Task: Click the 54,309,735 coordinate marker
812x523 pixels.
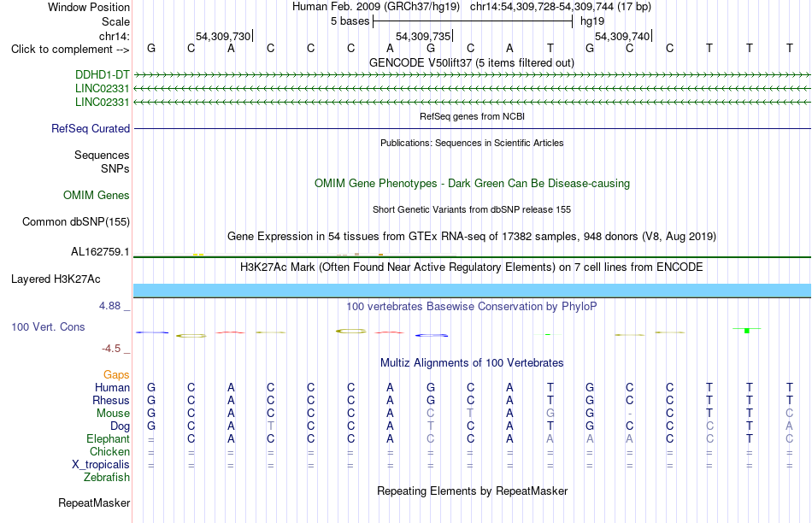Action: [x=424, y=36]
